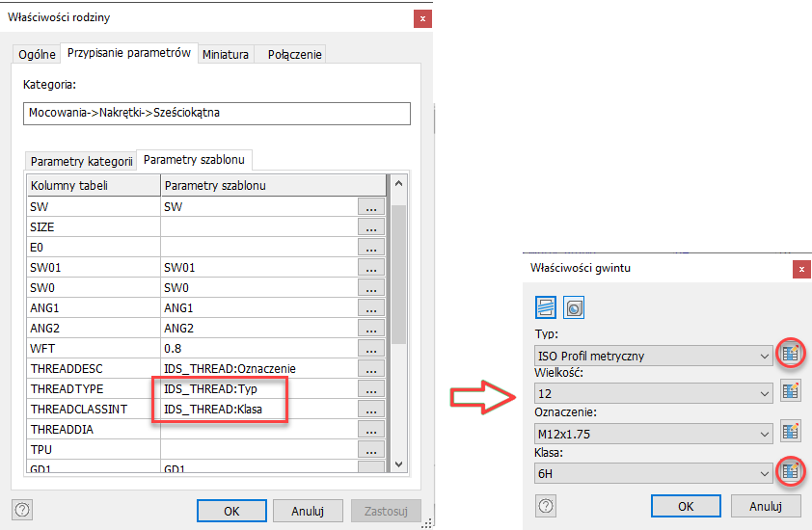Select the thread specification icon in Właściwości gwintu
812x530 pixels.
(546, 307)
